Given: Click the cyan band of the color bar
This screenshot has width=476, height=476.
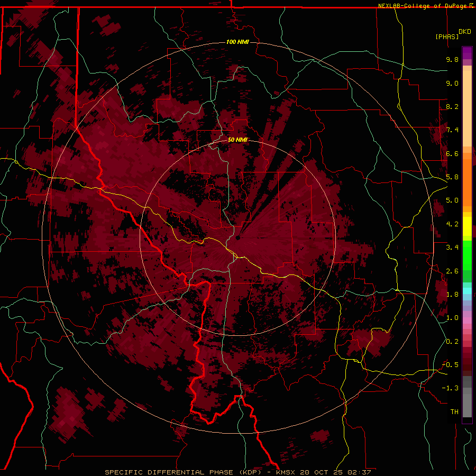Looking at the screenshot, I should point(467,291).
